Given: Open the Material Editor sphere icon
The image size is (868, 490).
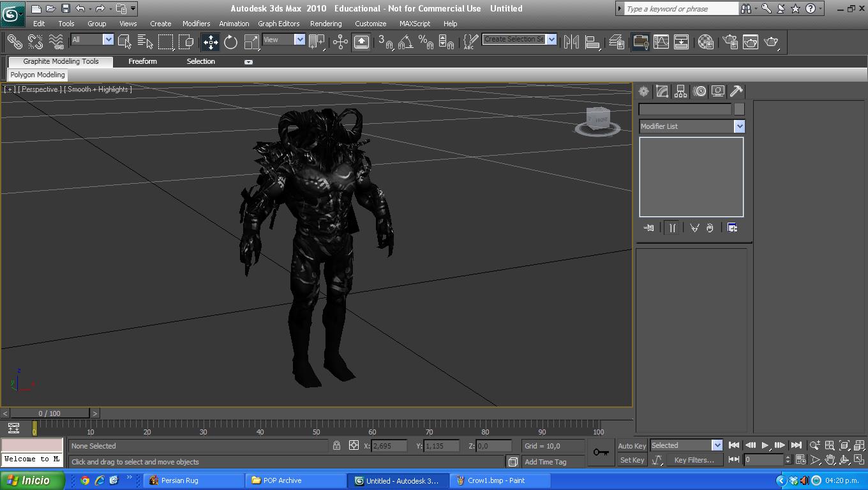Looking at the screenshot, I should tap(705, 42).
